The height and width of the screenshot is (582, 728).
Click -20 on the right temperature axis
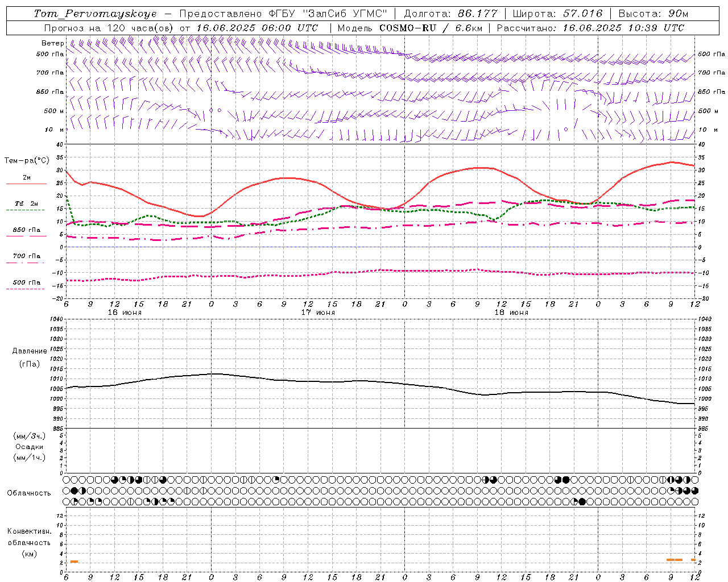pos(703,298)
